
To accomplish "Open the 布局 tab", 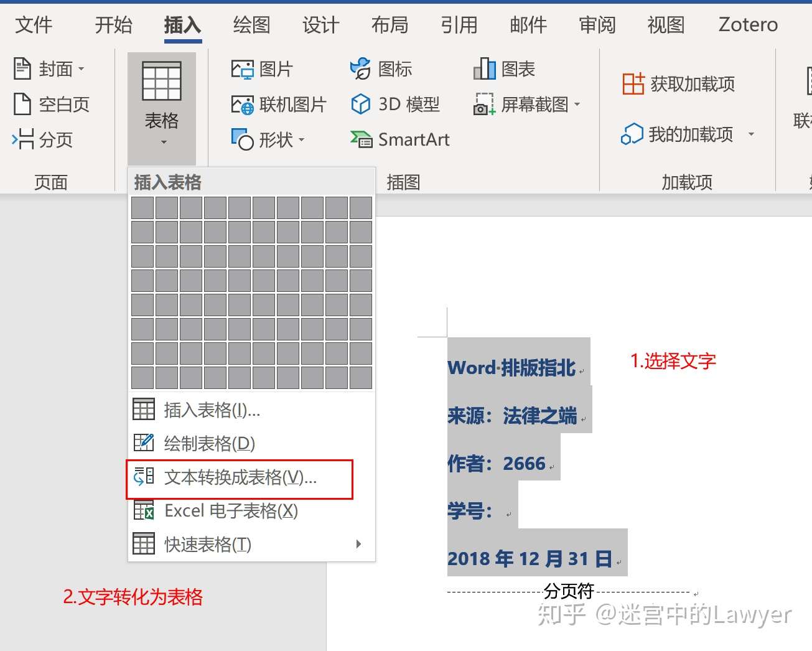I will coord(390,25).
